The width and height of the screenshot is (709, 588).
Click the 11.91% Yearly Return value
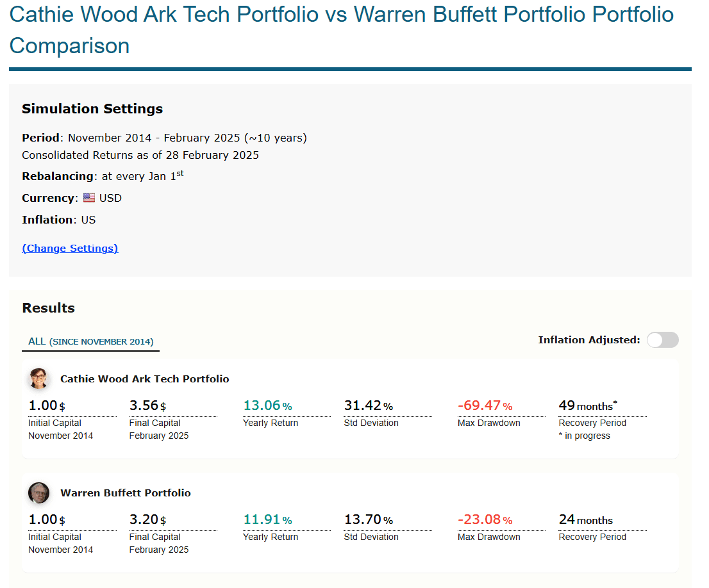(x=268, y=519)
